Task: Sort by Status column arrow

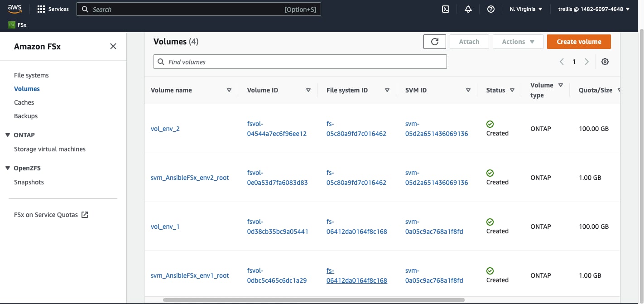Action: tap(512, 90)
